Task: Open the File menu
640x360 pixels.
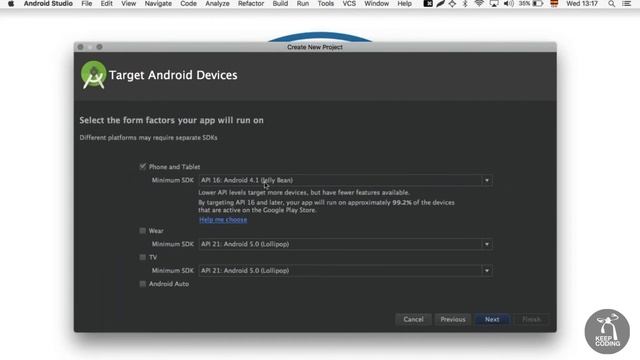Action: 87,4
